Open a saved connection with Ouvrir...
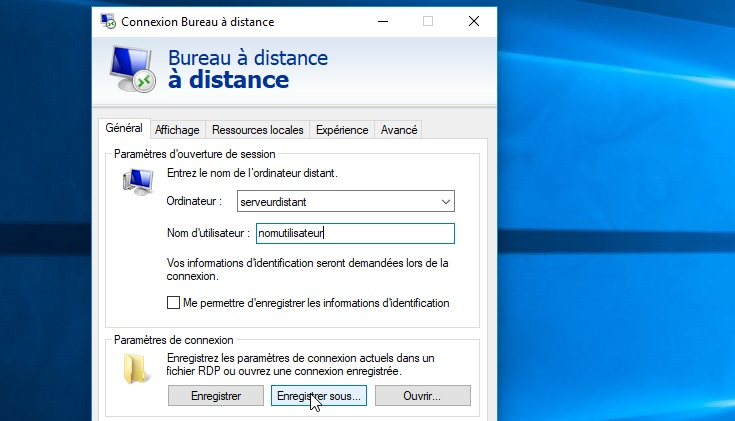This screenshot has width=735, height=421. [x=422, y=396]
